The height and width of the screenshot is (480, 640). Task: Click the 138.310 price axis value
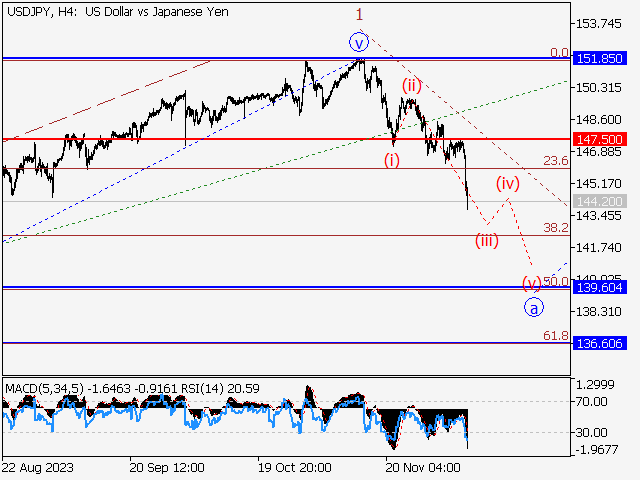point(598,312)
